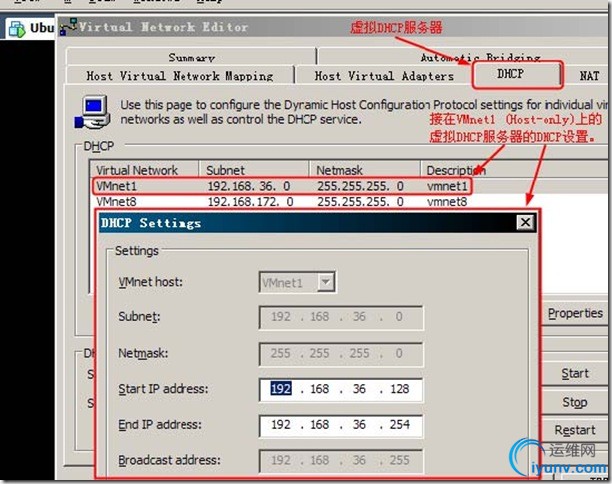Select the VMnet8 row in DHCP list
The image size is (612, 484).
(282, 202)
